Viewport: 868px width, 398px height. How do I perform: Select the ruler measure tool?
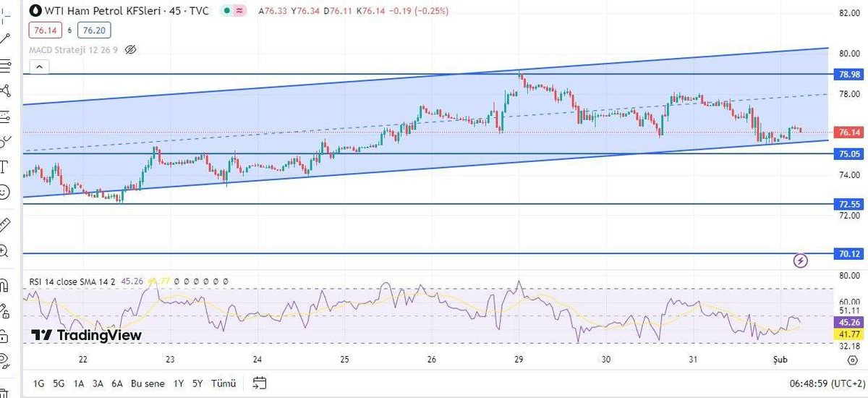pos(5,224)
